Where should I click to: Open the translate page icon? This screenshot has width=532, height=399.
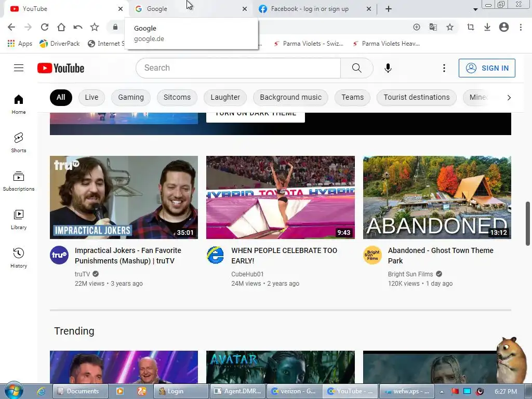click(x=433, y=27)
